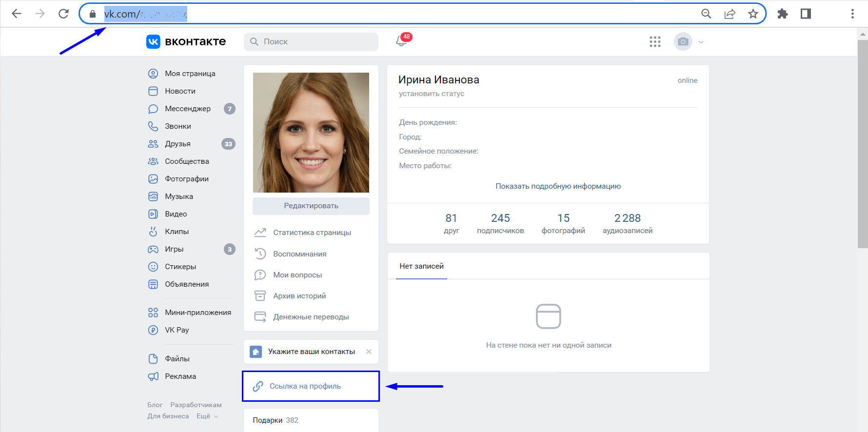This screenshot has height=432, width=868.
Task: Open browser extensions puzzle icon
Action: click(782, 14)
